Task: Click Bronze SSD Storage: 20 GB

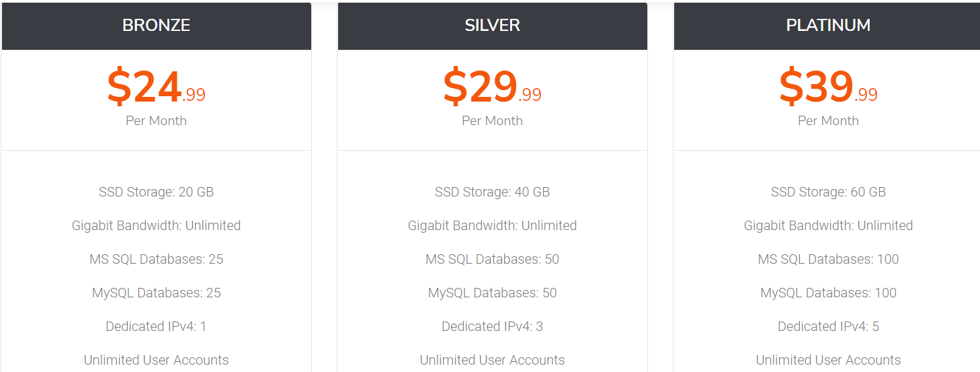Action: [x=156, y=192]
